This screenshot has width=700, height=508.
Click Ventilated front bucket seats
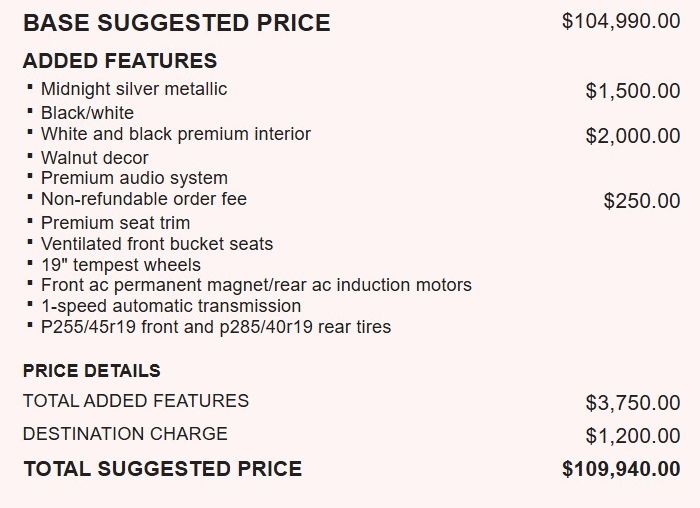(x=157, y=244)
